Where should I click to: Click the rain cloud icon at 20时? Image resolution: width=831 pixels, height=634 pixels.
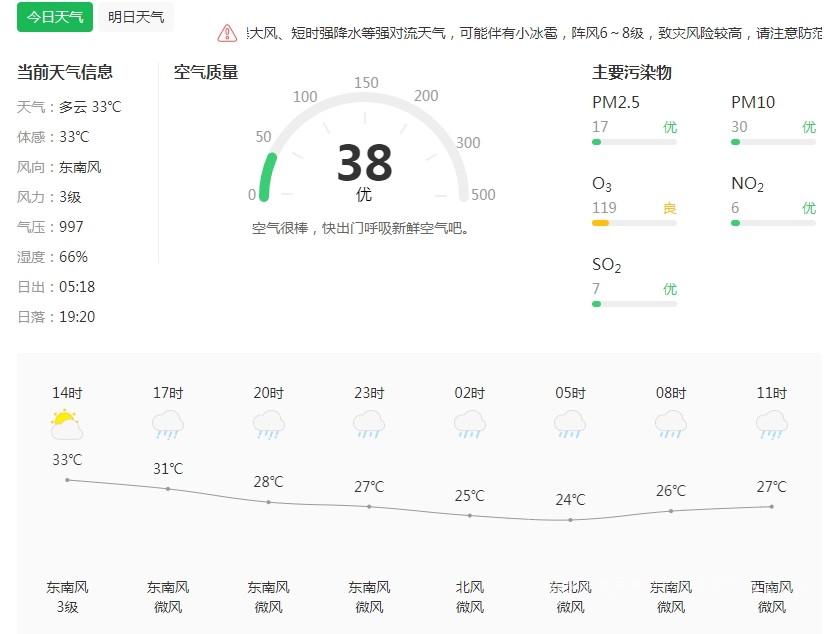[x=268, y=426]
